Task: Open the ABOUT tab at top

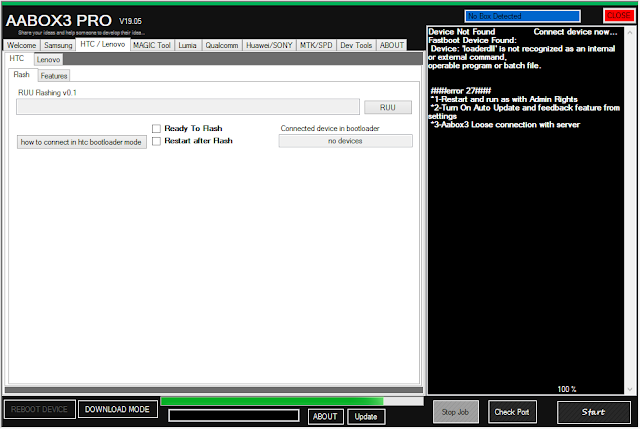Action: (x=392, y=45)
